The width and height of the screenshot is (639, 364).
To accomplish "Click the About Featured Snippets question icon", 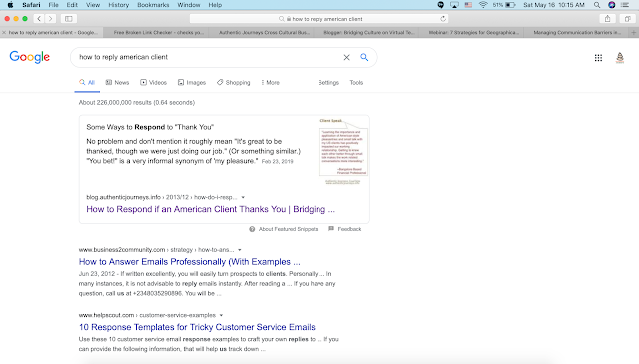I will click(252, 229).
